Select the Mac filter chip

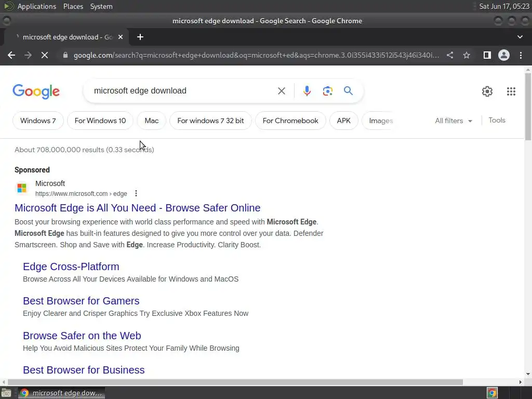151,121
